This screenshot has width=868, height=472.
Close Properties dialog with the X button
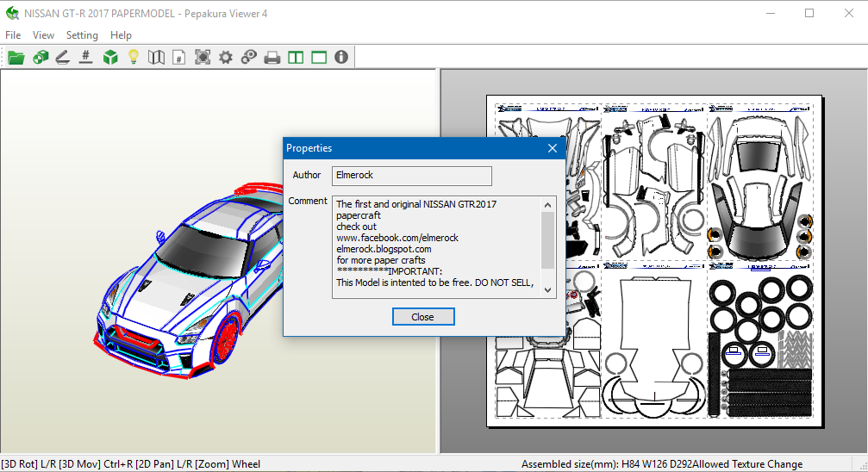pos(552,148)
